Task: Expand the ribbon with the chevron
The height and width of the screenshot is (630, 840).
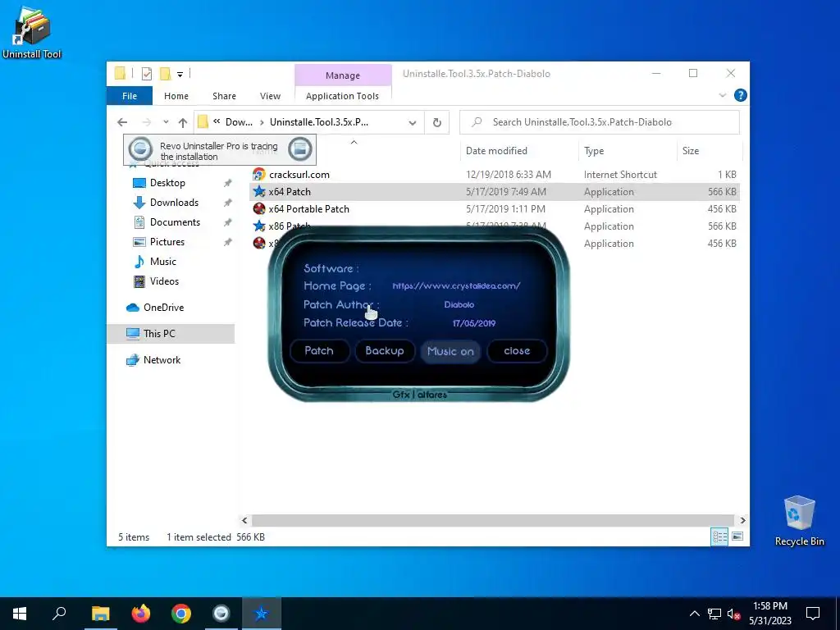Action: [722, 95]
